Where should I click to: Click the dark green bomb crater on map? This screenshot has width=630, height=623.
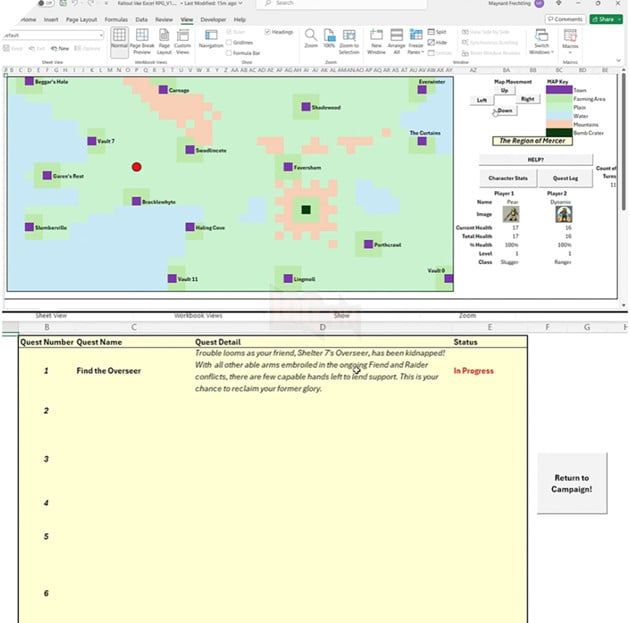pyautogui.click(x=306, y=210)
